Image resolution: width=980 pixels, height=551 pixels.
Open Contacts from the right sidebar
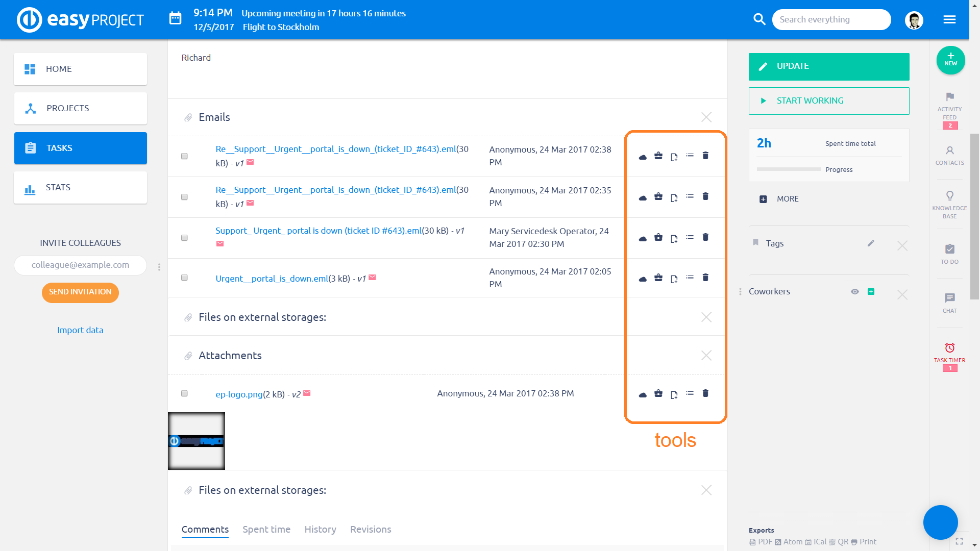click(950, 156)
